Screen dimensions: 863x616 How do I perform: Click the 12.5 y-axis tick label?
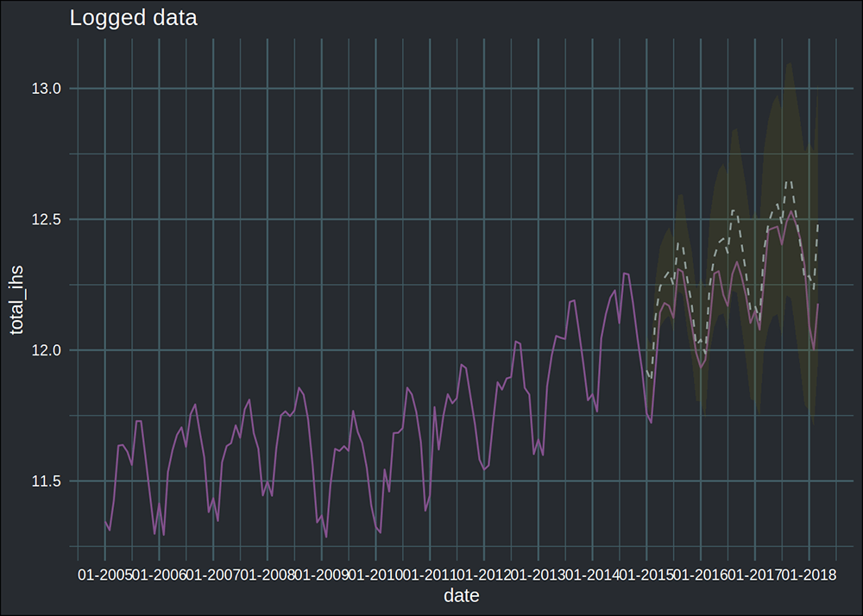46,219
